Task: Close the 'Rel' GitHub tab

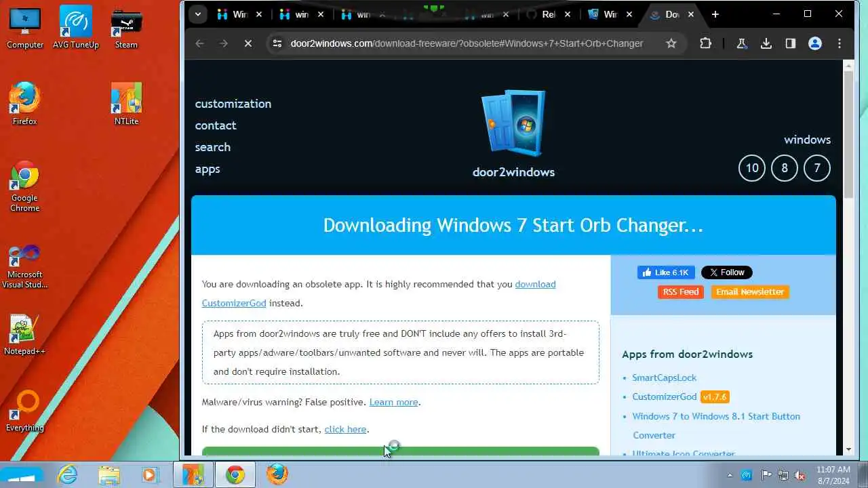Action: [x=567, y=14]
